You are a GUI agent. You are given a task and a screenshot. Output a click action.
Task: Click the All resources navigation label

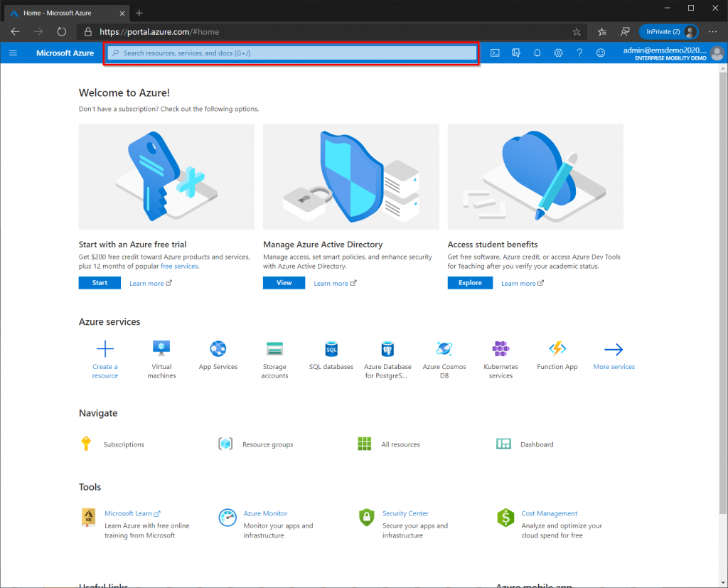(x=401, y=444)
